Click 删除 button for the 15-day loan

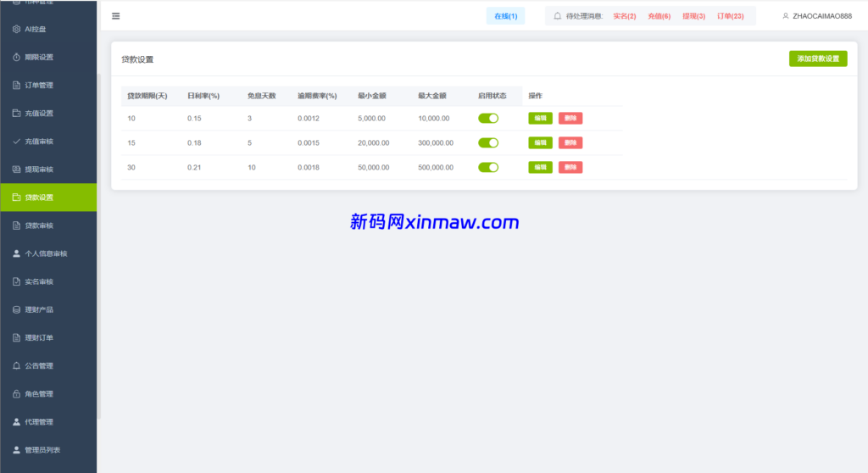coord(570,143)
